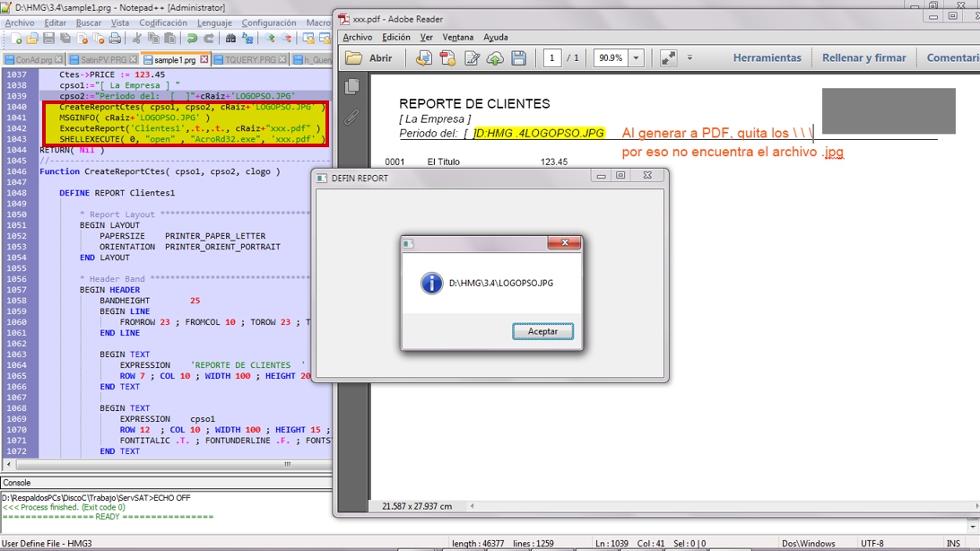Toggle Adobe Reader read mode arrows icon

tap(668, 58)
